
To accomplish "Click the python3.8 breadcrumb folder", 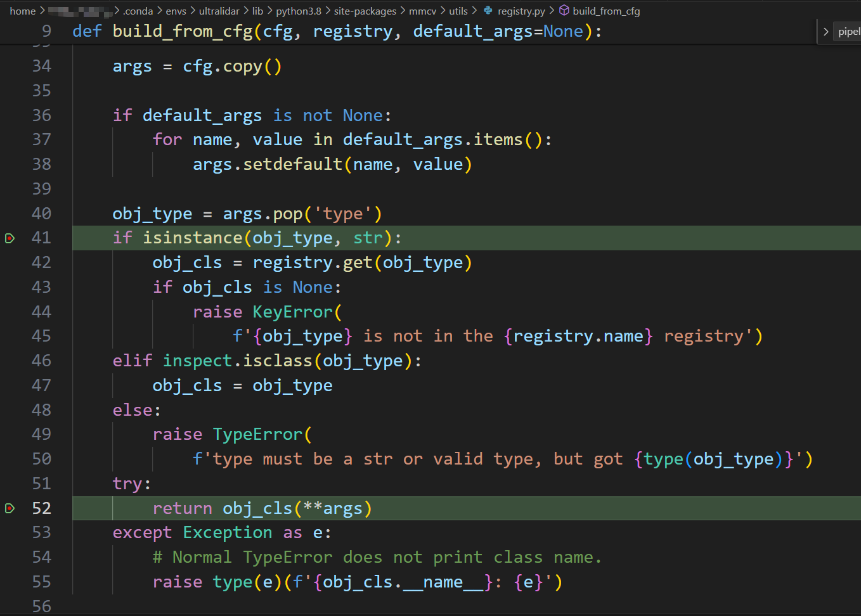I will click(x=298, y=11).
